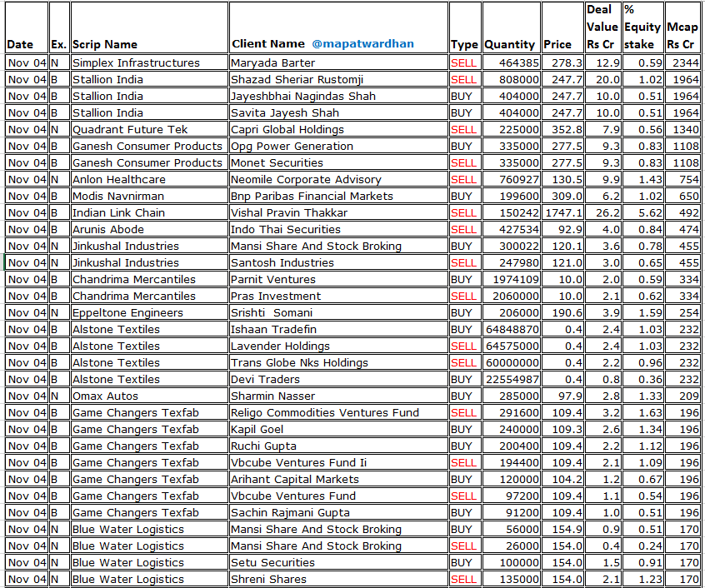Click the Indian Link Chain cell
Image resolution: width=705 pixels, height=588 pixels.
150,212
